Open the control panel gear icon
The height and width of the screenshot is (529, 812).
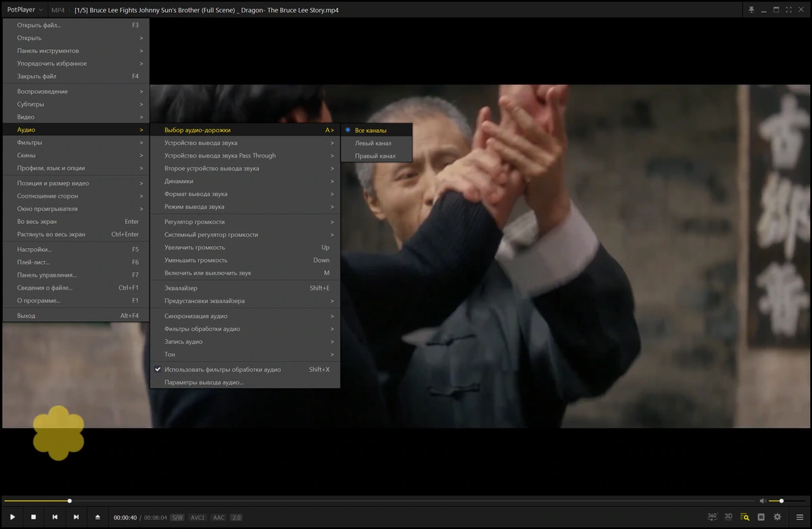777,517
